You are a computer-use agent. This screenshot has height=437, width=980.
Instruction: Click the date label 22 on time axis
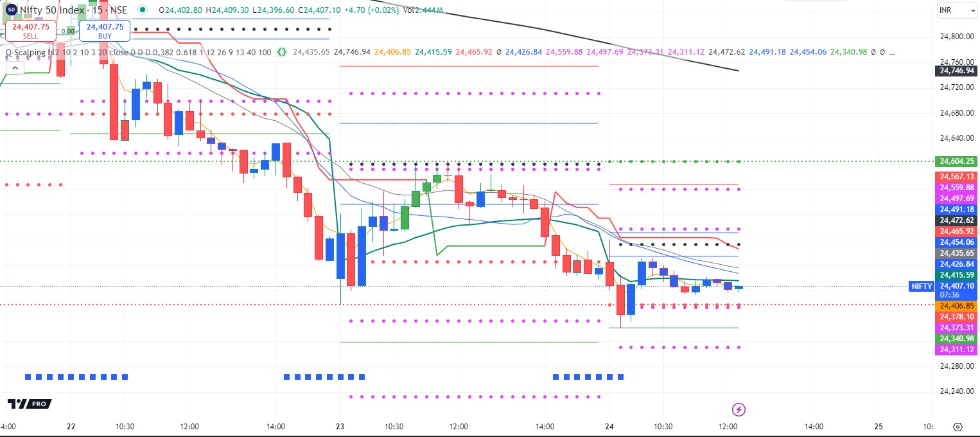(71, 427)
